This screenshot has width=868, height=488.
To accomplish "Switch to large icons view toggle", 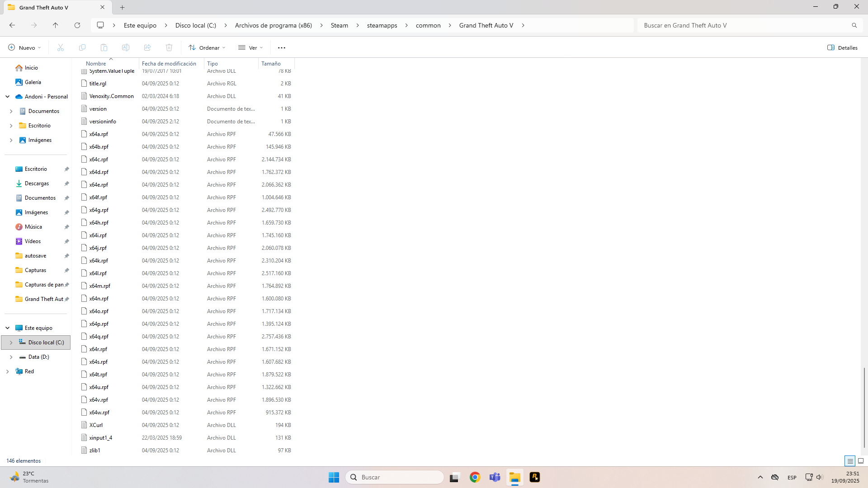I will coord(861,461).
